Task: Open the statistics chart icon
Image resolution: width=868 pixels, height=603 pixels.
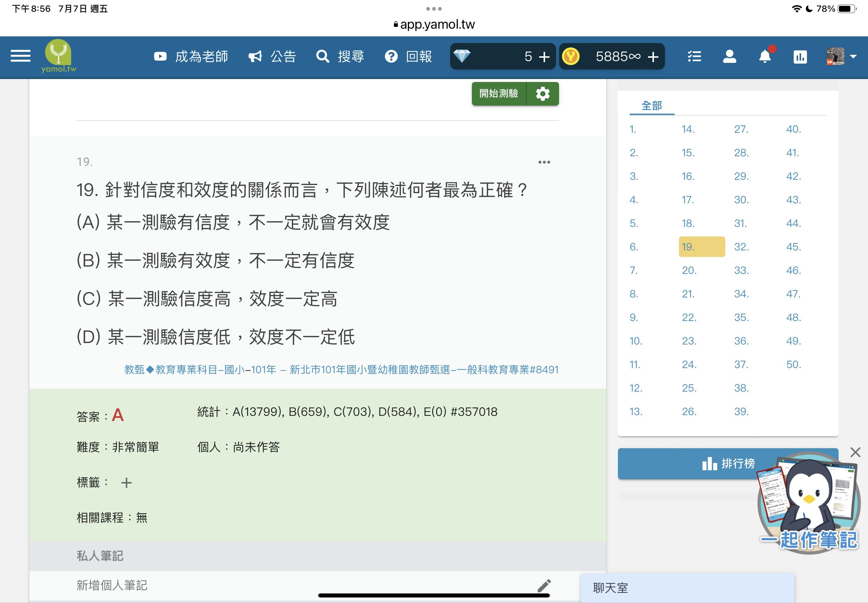Action: (x=800, y=57)
